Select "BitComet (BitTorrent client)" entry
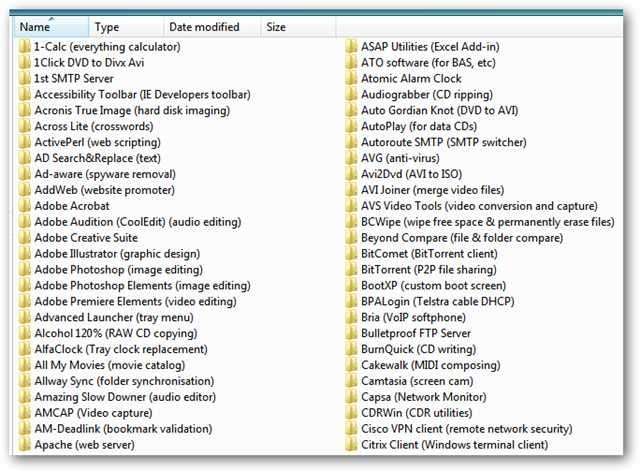 coord(429,254)
